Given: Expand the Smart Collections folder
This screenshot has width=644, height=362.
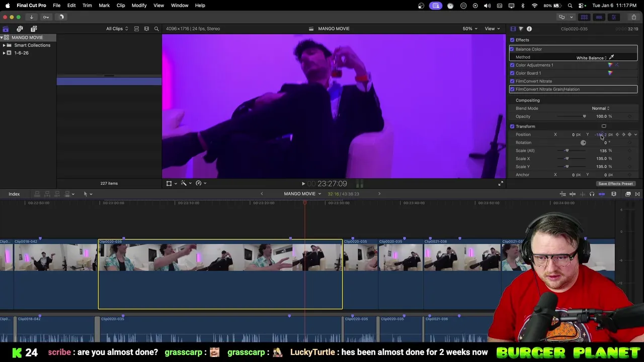Looking at the screenshot, I should [x=4, y=45].
